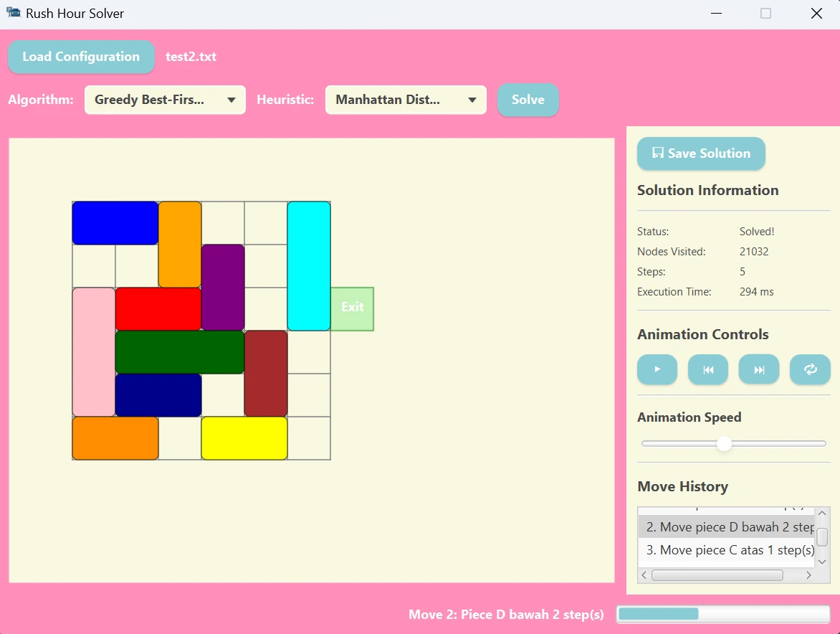Adjust the Animation Speed slider handle
Viewport: 840px width, 634px height.
724,444
